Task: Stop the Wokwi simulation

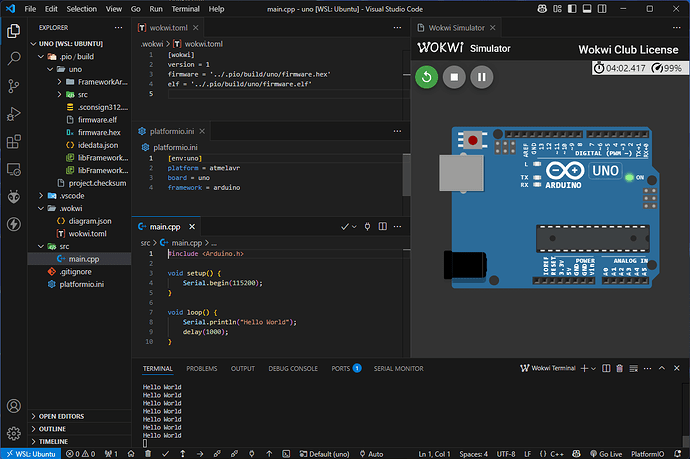Action: [454, 77]
